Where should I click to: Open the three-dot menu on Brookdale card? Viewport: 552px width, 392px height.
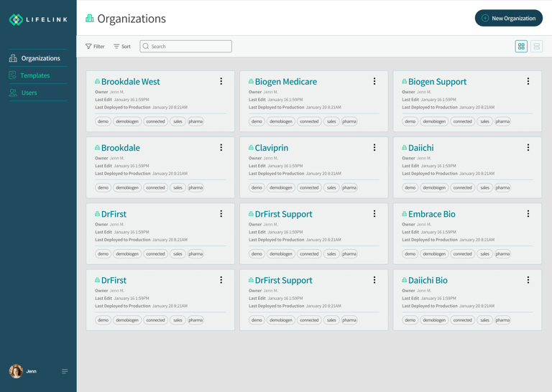tap(221, 147)
